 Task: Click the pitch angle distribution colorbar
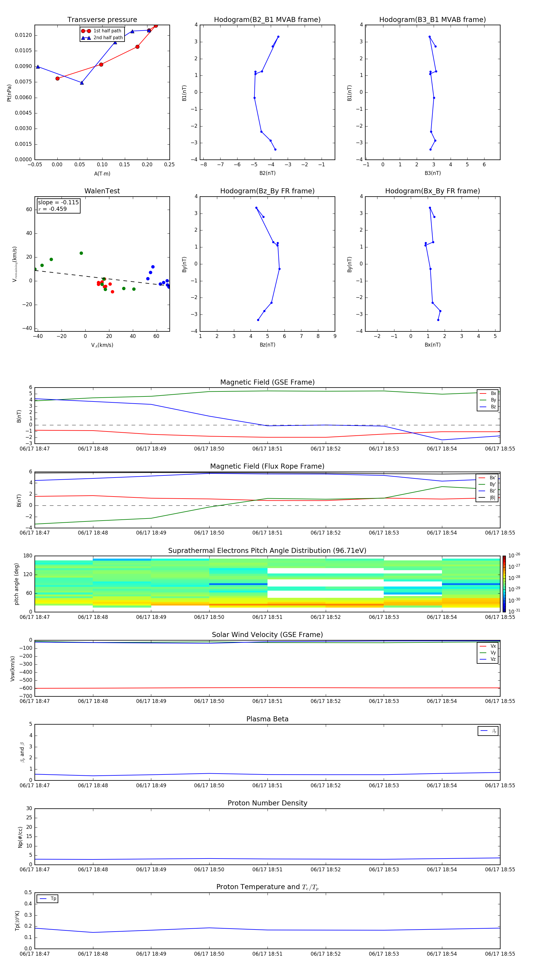(504, 584)
